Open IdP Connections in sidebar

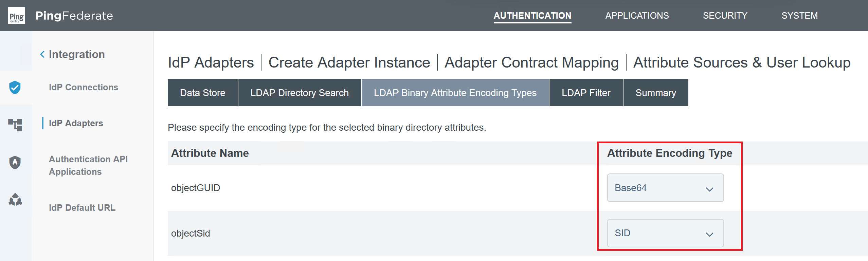point(84,87)
